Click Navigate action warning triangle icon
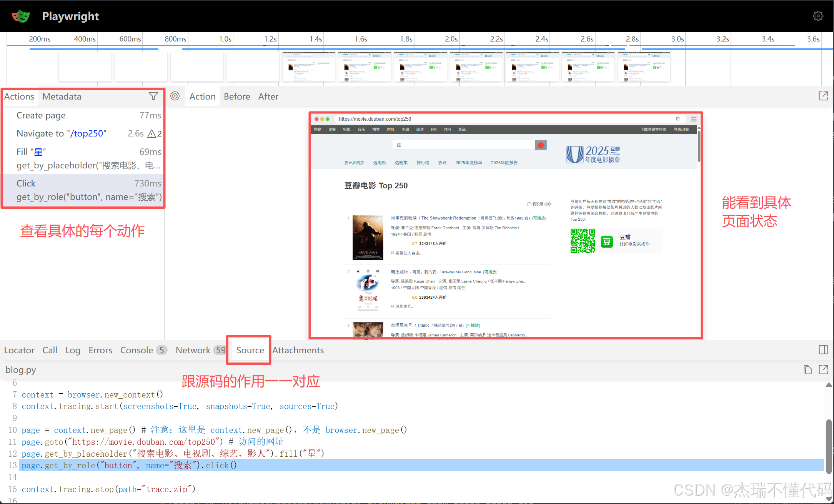The width and height of the screenshot is (834, 504). pos(152,134)
